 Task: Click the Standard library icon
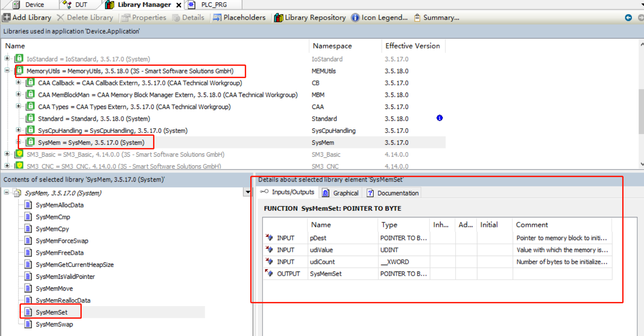(x=30, y=118)
